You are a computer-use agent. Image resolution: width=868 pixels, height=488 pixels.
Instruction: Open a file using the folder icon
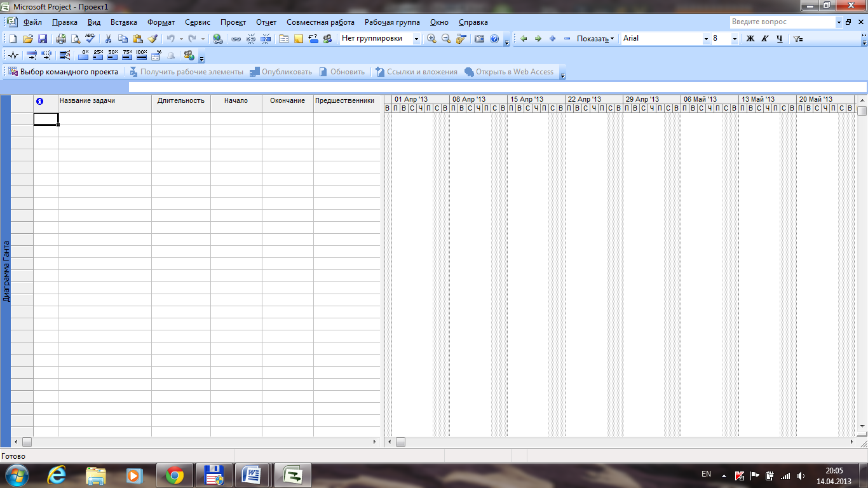28,39
